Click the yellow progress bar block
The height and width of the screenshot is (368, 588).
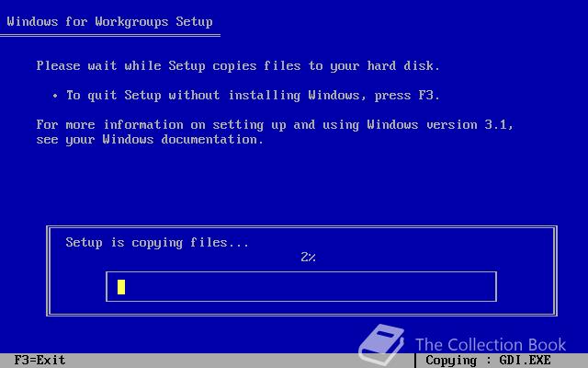point(121,287)
